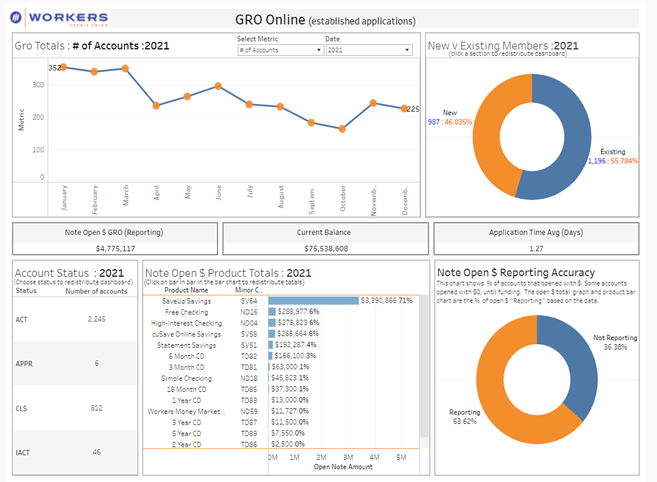Click the Note Open $ GRO (Reporting) card
This screenshot has width=657, height=482.
114,239
